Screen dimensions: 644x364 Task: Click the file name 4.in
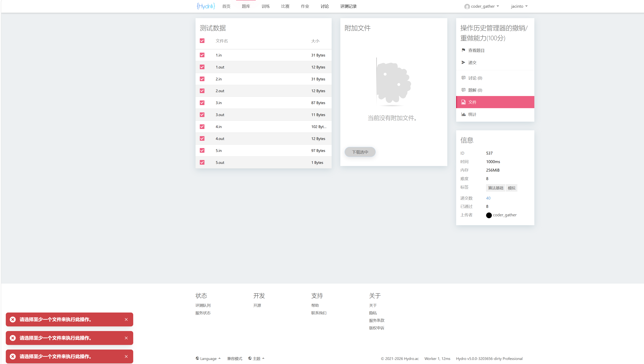pyautogui.click(x=219, y=126)
